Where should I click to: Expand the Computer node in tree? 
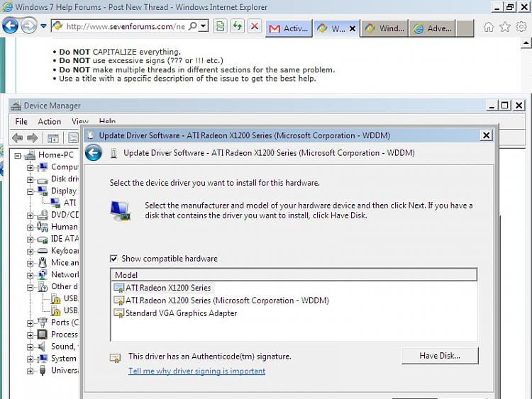tap(31, 167)
